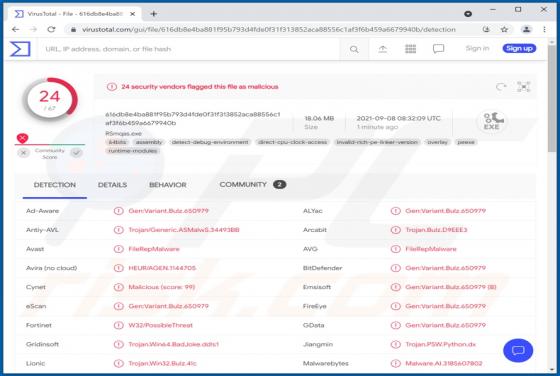This screenshot has height=376, width=560.
Task: Click the VirusTotal logo icon
Action: coord(20,49)
